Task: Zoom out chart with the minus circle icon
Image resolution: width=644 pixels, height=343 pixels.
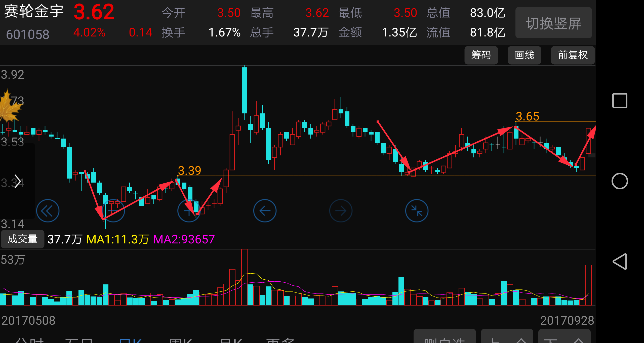Action: 113,211
